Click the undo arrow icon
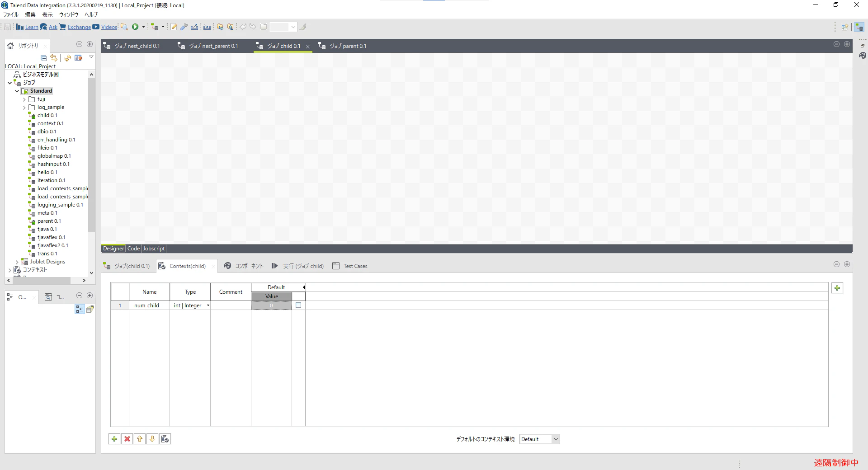 coord(243,27)
